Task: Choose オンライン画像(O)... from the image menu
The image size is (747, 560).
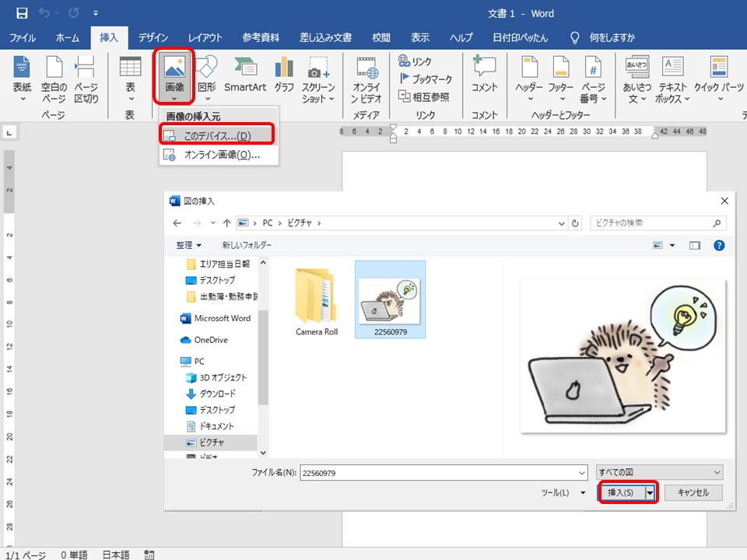Action: pyautogui.click(x=219, y=155)
